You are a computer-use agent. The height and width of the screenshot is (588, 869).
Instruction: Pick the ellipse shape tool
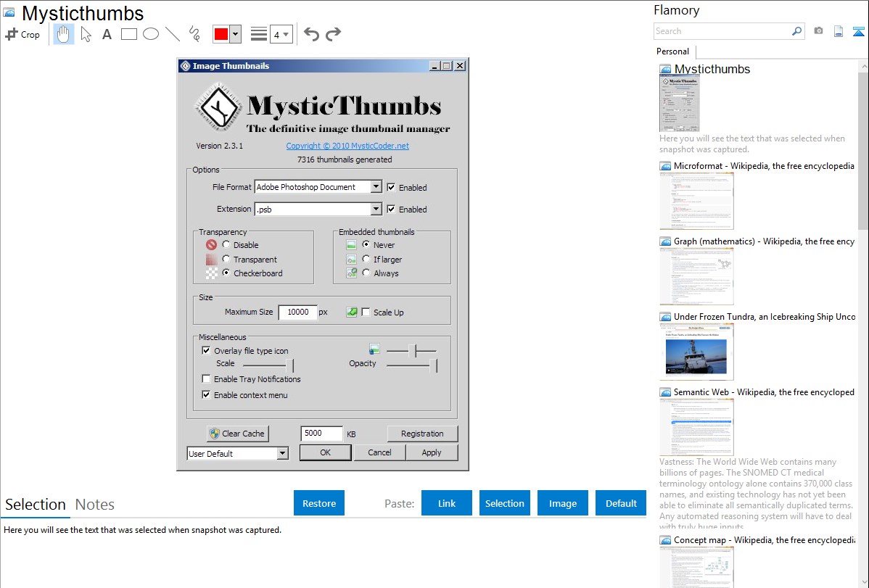click(151, 34)
